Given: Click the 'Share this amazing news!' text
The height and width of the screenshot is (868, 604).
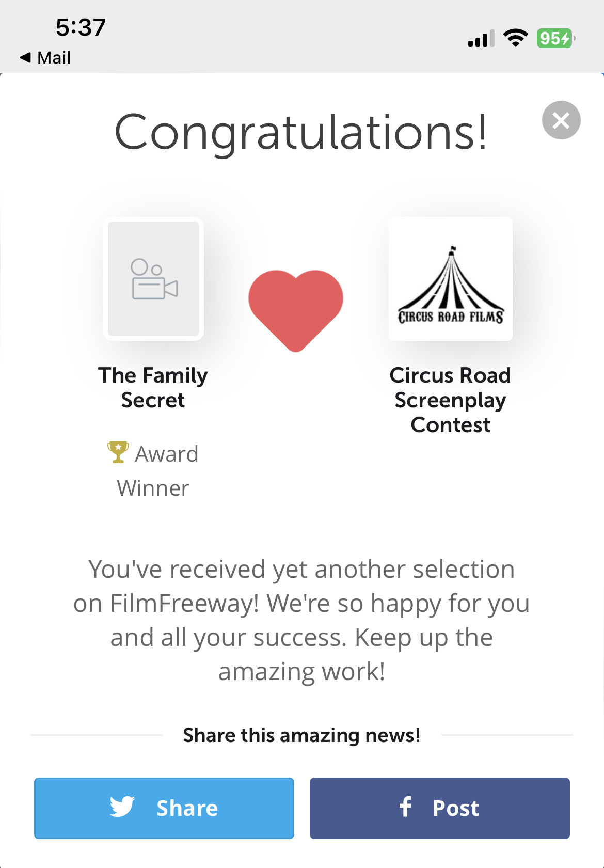Looking at the screenshot, I should 301,735.
